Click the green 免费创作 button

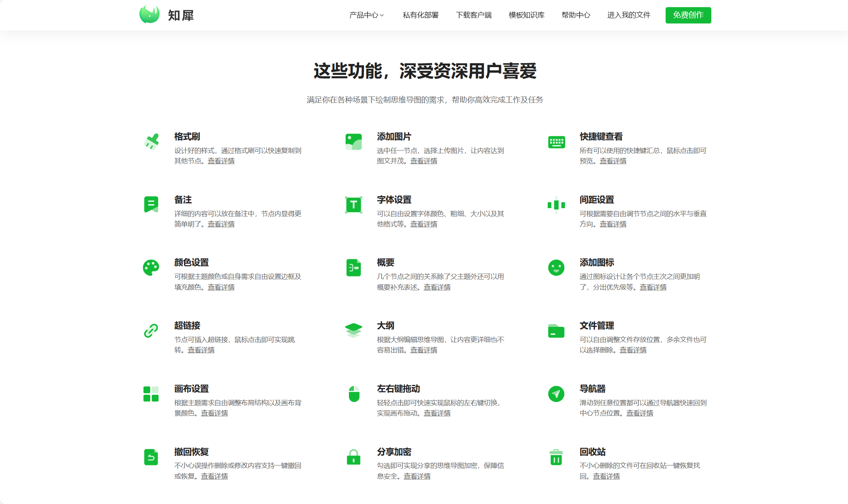pos(688,15)
